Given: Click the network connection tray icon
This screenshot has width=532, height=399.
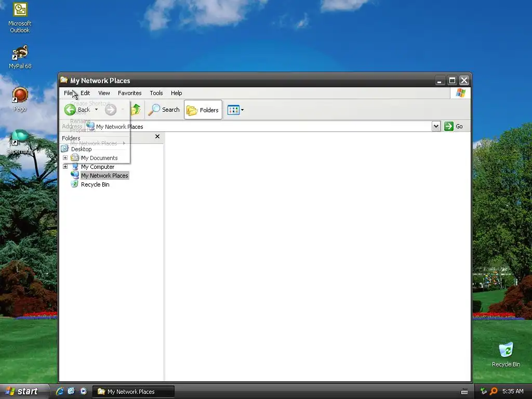Looking at the screenshot, I should [x=484, y=391].
